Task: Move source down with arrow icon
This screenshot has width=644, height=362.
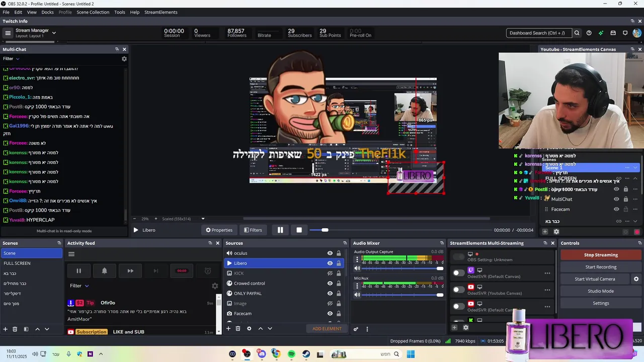Action: point(270,328)
